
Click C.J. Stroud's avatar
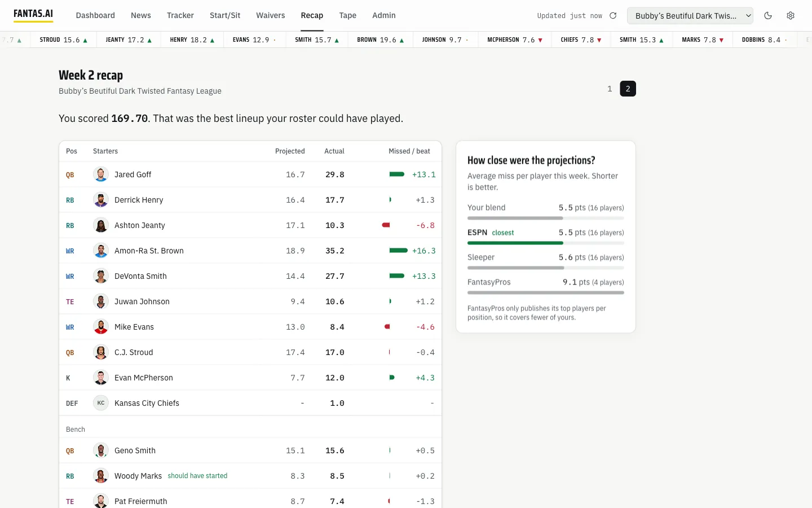click(x=101, y=352)
